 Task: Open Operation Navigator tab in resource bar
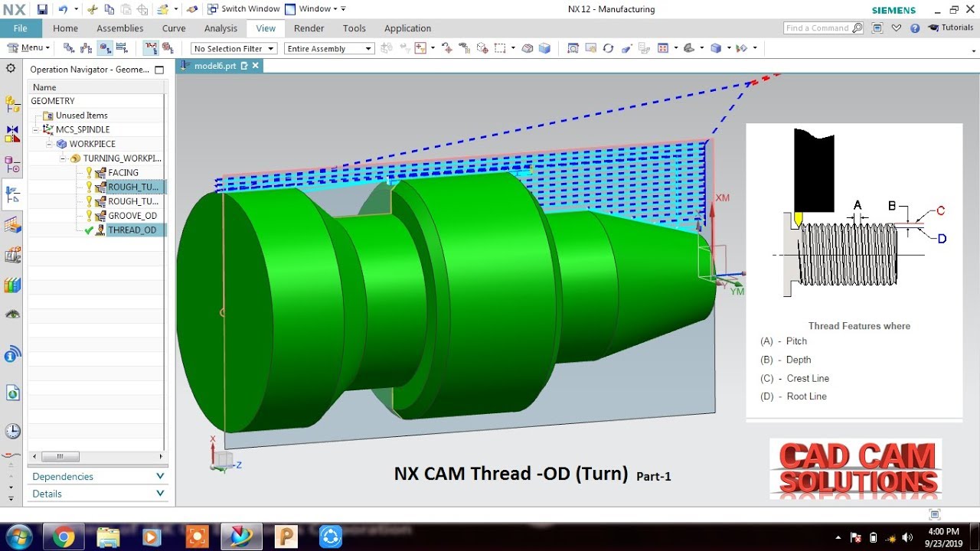pyautogui.click(x=12, y=195)
